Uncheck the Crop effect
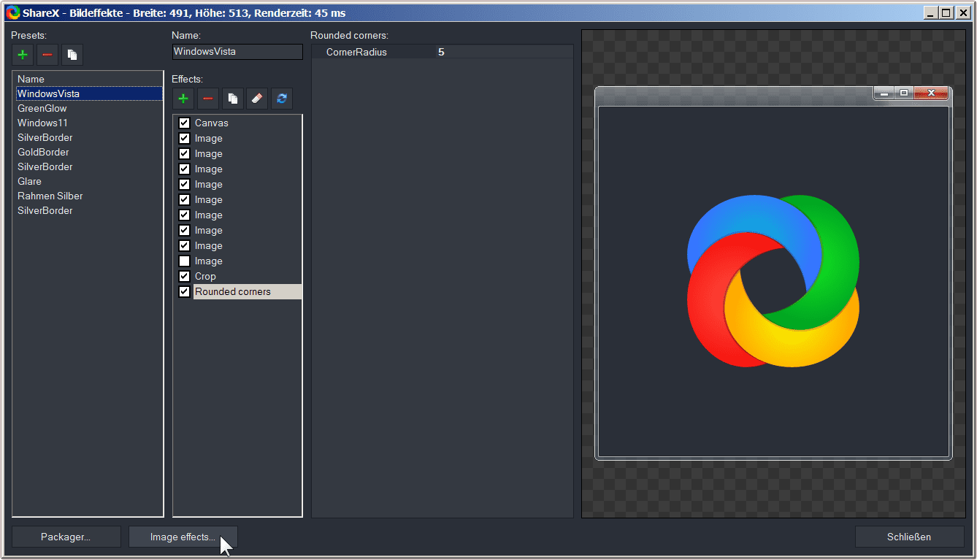Screen dimensions: 977x560 (x=184, y=277)
